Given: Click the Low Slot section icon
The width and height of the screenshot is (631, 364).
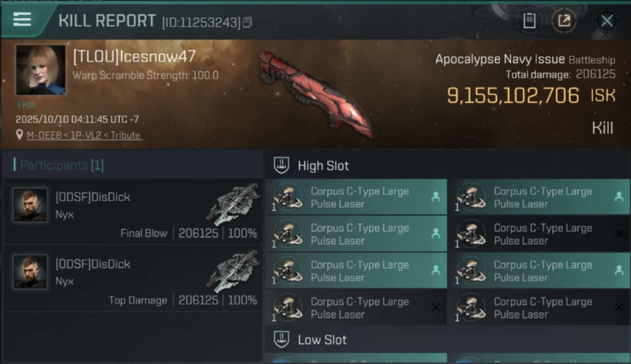Looking at the screenshot, I should pyautogui.click(x=282, y=340).
